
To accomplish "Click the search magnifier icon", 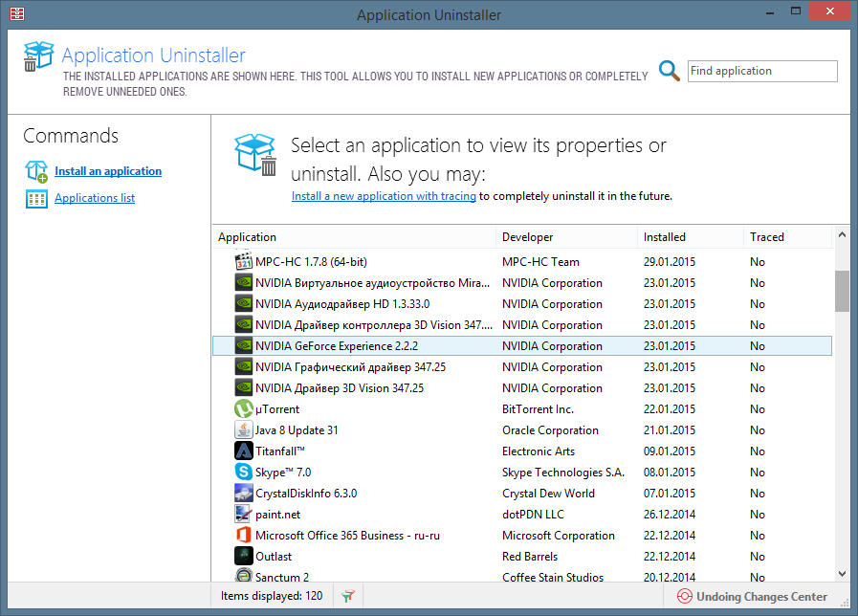I will pyautogui.click(x=670, y=71).
